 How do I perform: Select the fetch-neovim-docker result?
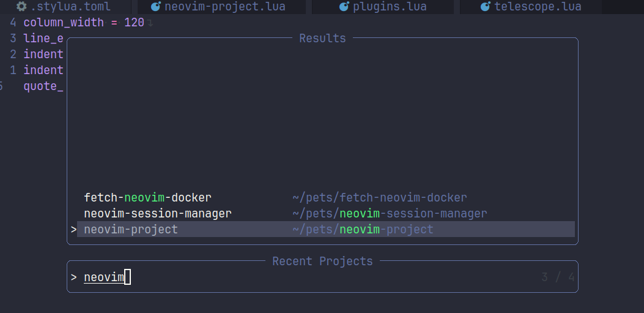pos(326,198)
